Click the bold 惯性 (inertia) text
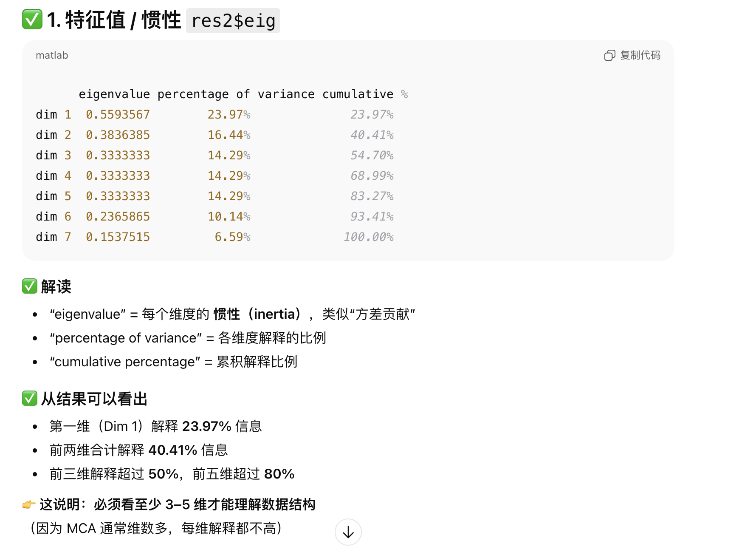Image resolution: width=756 pixels, height=555 pixels. tap(257, 314)
